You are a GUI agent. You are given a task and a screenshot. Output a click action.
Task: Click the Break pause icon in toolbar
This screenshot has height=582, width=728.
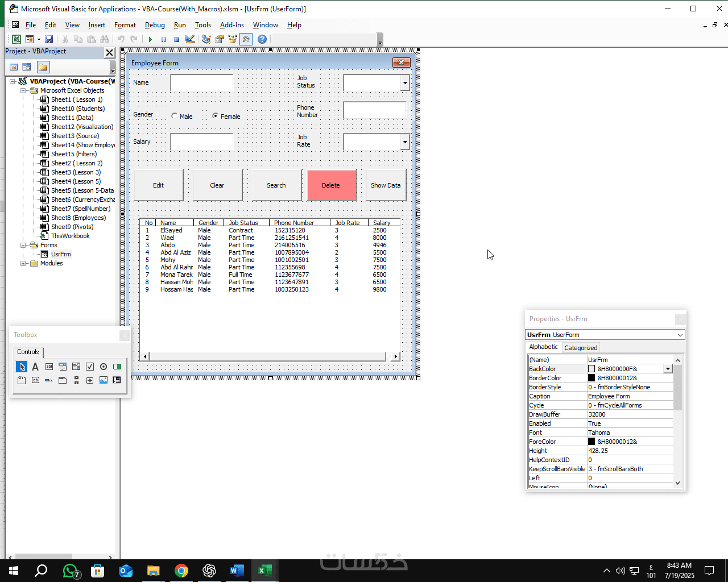pyautogui.click(x=163, y=39)
